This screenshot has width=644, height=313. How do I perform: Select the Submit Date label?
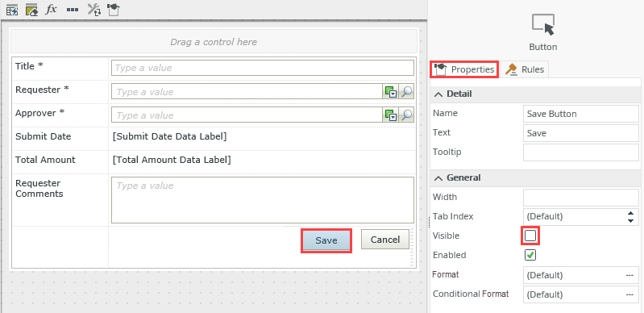[44, 136]
